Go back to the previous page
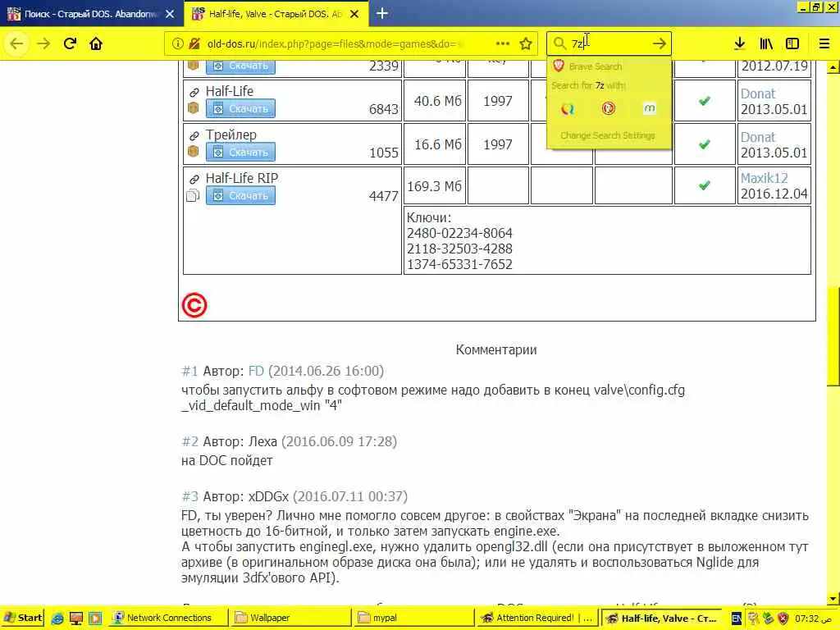This screenshot has width=840, height=630. click(16, 43)
